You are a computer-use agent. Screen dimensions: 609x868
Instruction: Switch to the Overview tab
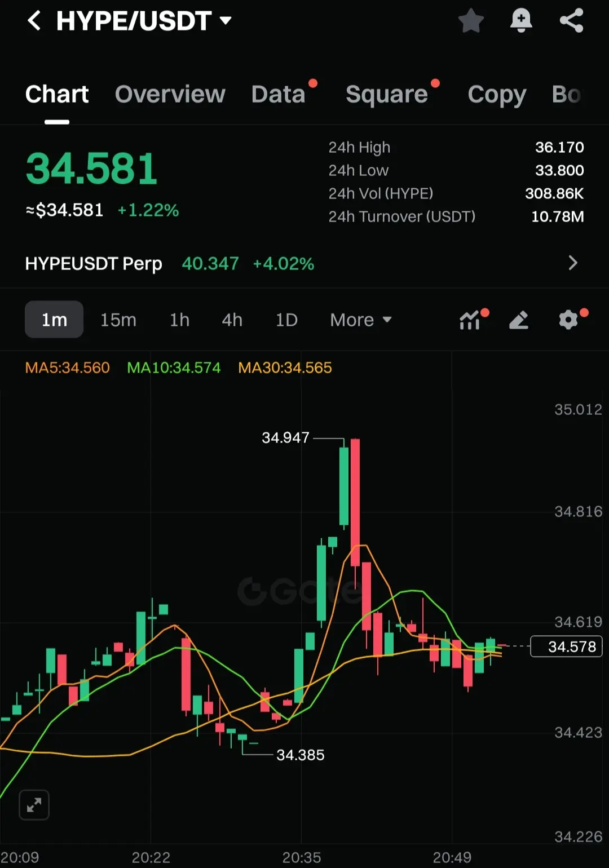[x=170, y=94]
